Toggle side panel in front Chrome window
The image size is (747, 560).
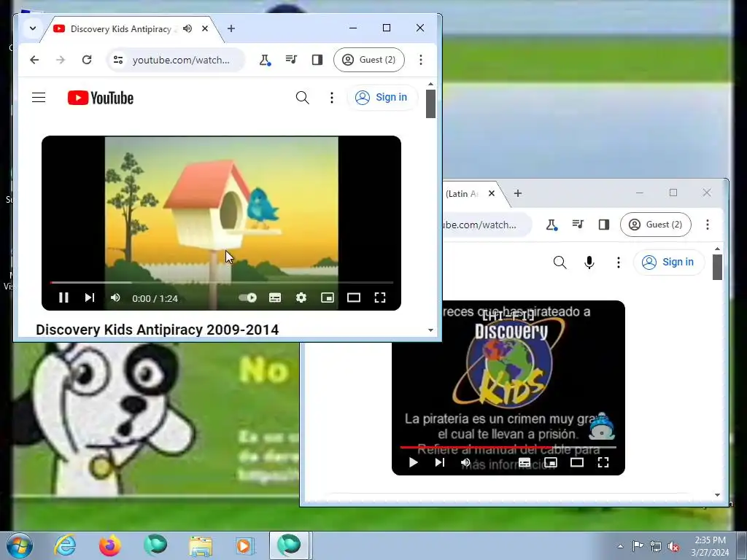click(317, 60)
